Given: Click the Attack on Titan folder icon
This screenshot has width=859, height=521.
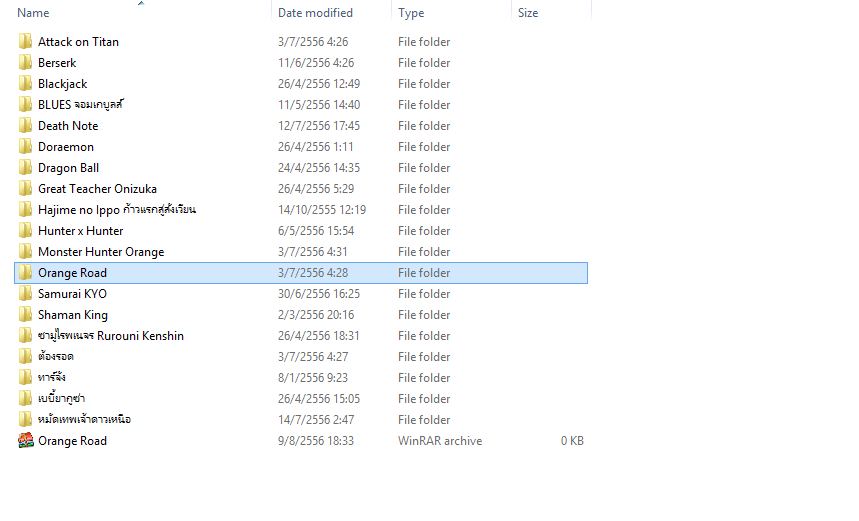Looking at the screenshot, I should (25, 42).
